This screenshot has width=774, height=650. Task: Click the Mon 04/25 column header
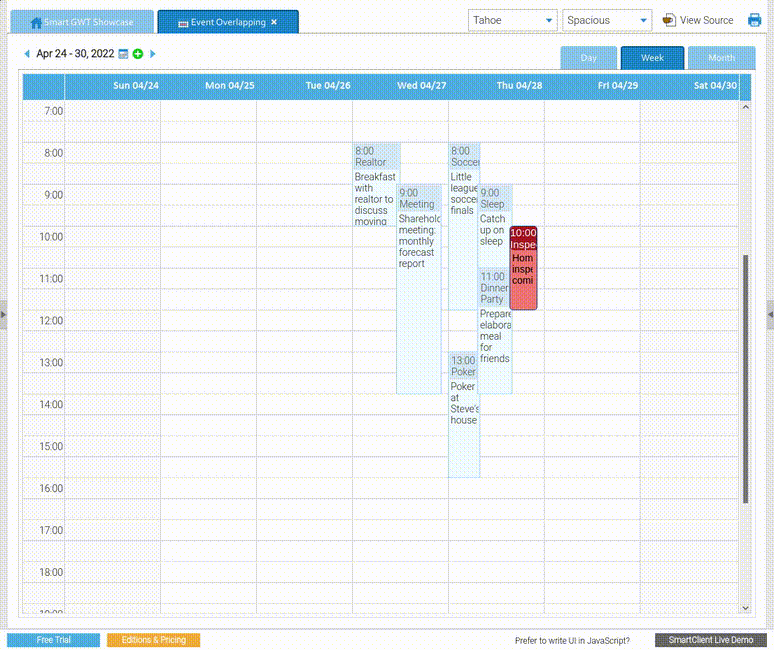tap(209, 85)
